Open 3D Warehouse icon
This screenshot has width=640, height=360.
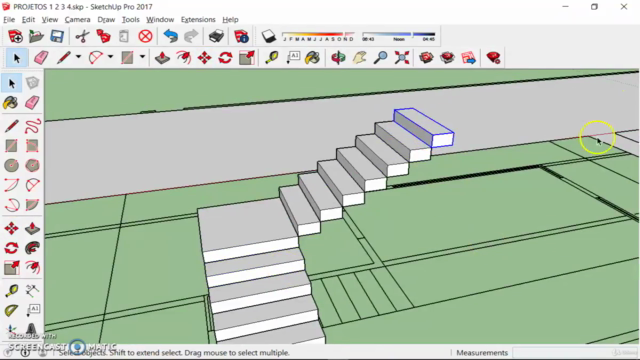pos(426,58)
